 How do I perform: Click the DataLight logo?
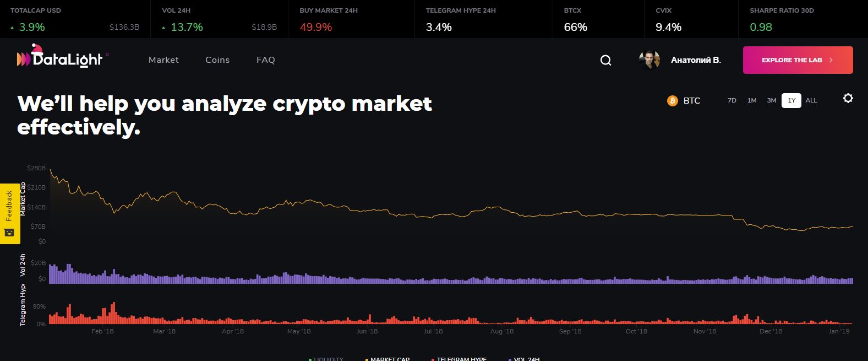coord(60,58)
